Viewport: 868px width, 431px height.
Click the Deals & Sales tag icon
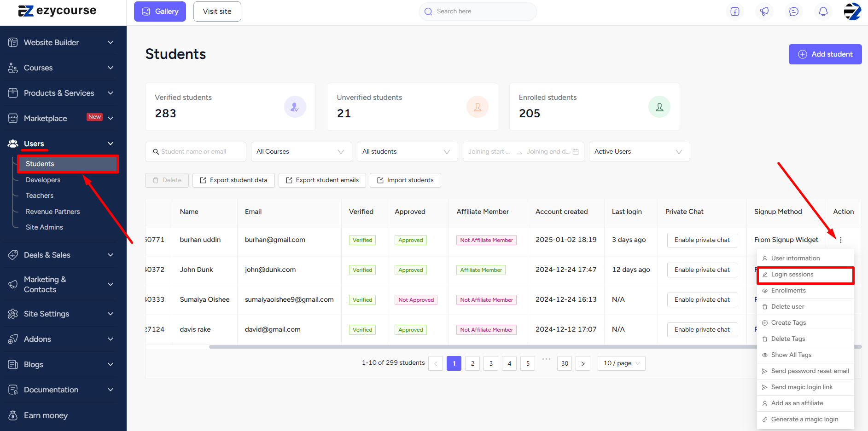[13, 255]
